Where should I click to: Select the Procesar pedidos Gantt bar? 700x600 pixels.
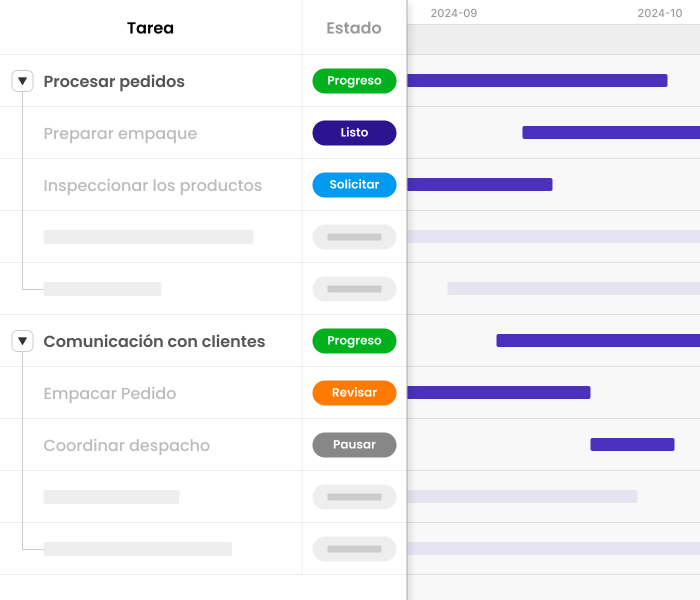click(x=537, y=80)
